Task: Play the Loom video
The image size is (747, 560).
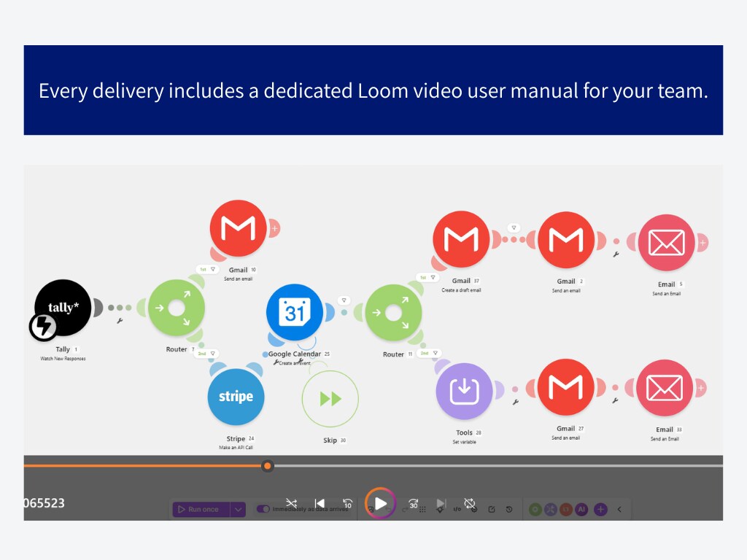Action: 380,503
